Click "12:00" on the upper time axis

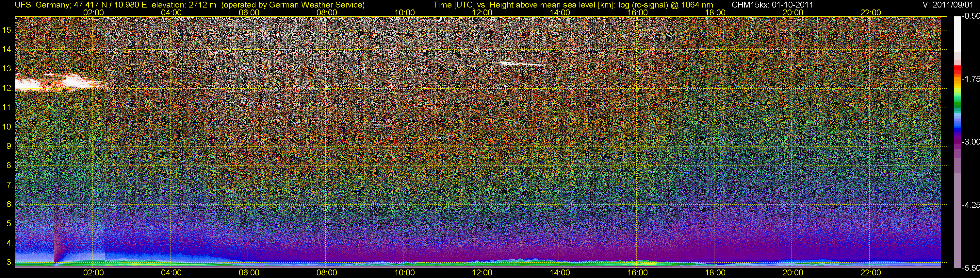click(x=482, y=12)
